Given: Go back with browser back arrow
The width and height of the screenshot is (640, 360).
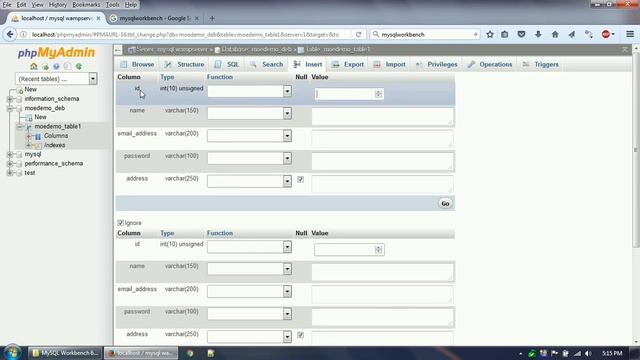Looking at the screenshot, I should [10, 35].
